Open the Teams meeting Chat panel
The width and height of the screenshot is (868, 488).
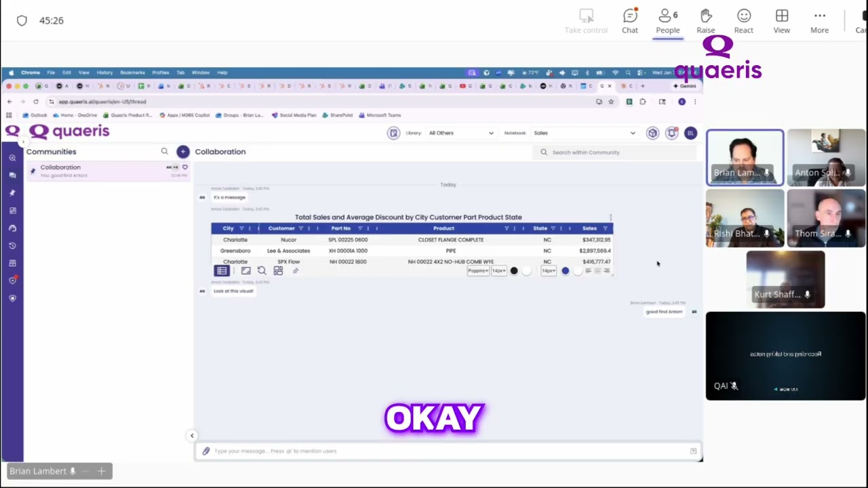(x=630, y=21)
